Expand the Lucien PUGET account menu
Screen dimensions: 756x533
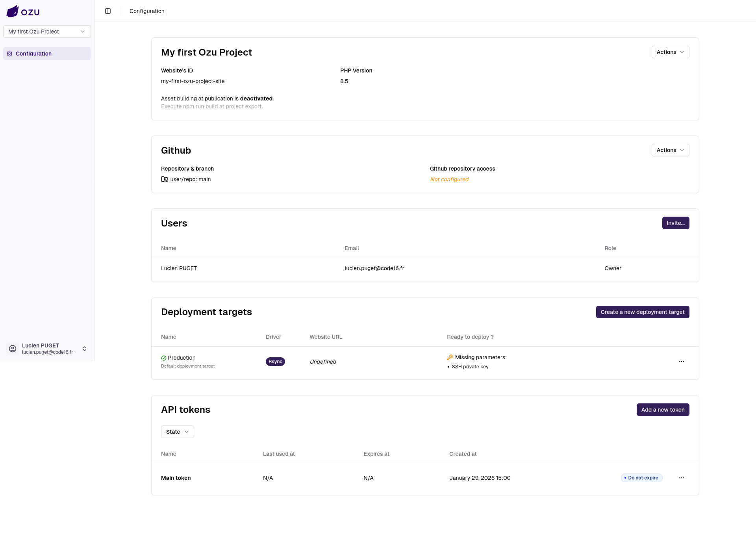[84, 349]
